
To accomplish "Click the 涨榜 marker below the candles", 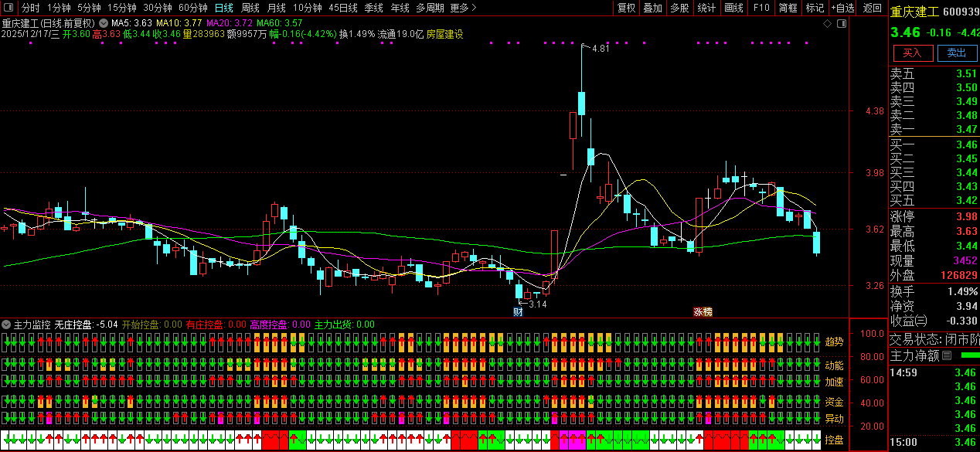I will coord(703,312).
